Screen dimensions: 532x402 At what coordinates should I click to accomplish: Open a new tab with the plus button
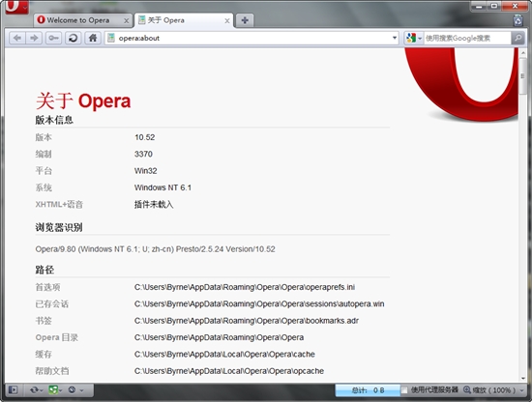tap(245, 20)
